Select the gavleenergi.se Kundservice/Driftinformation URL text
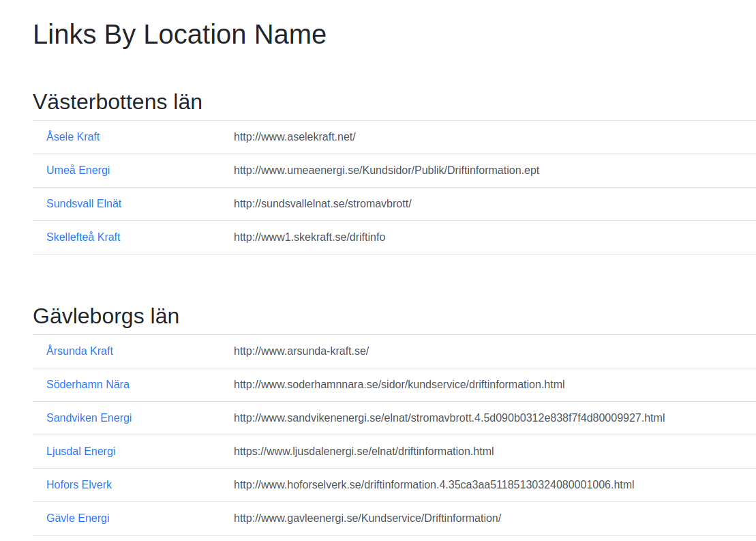The width and height of the screenshot is (756, 541). (x=367, y=518)
